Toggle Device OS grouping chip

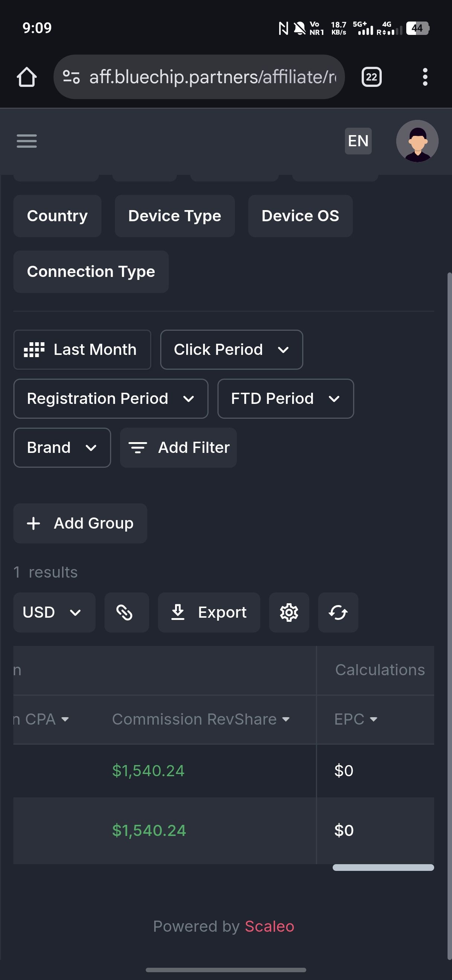click(x=300, y=216)
